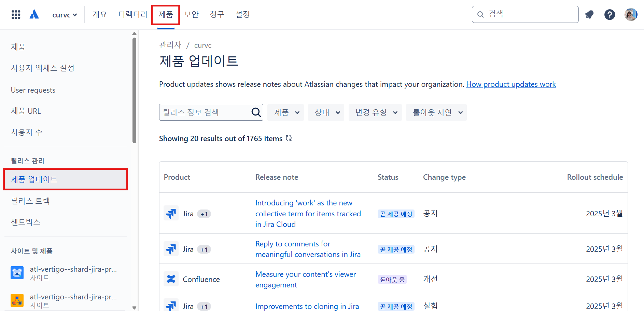Click the Release note column header
Viewport: 644px width, 311px height.
[x=277, y=177]
